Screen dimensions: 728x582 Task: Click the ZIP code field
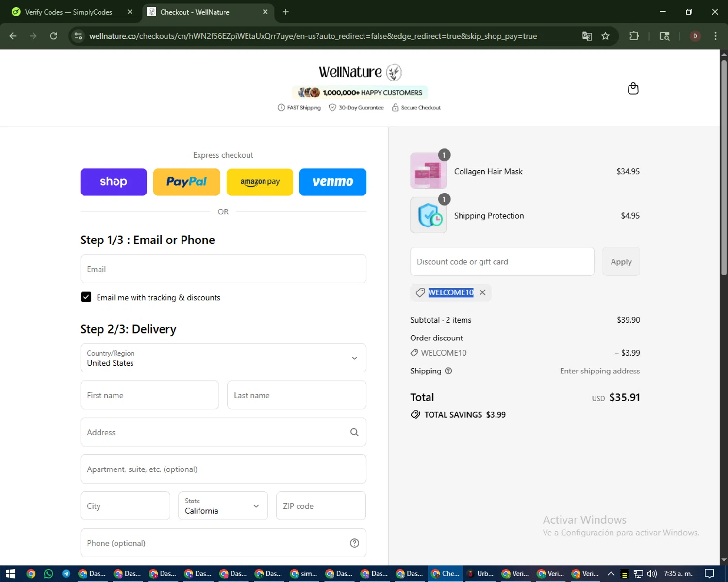(321, 506)
